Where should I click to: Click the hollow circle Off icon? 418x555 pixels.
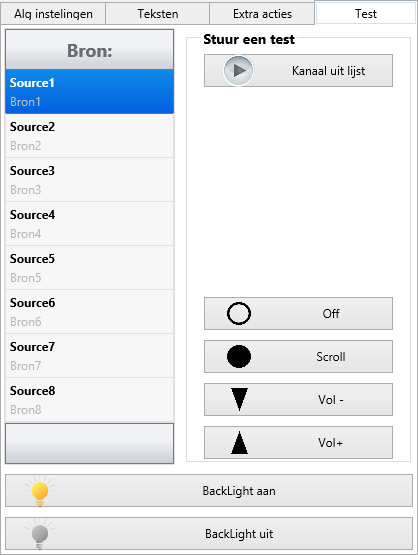pos(239,314)
